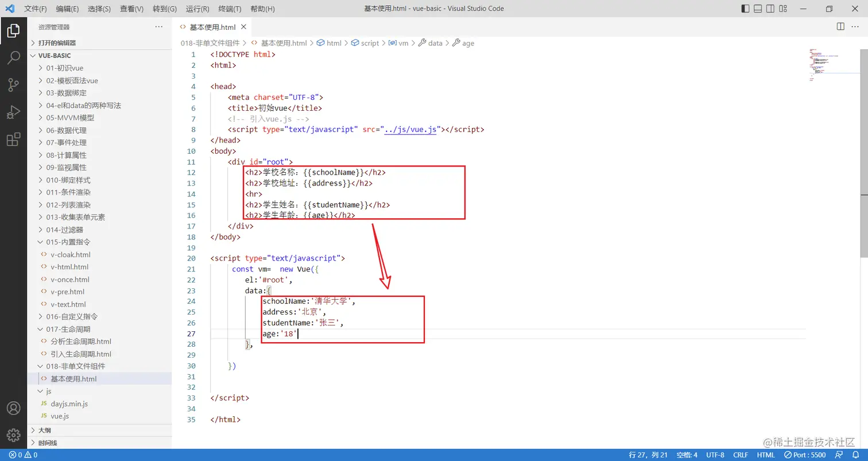
Task: Open 文件(F) menu
Action: [x=36, y=9]
